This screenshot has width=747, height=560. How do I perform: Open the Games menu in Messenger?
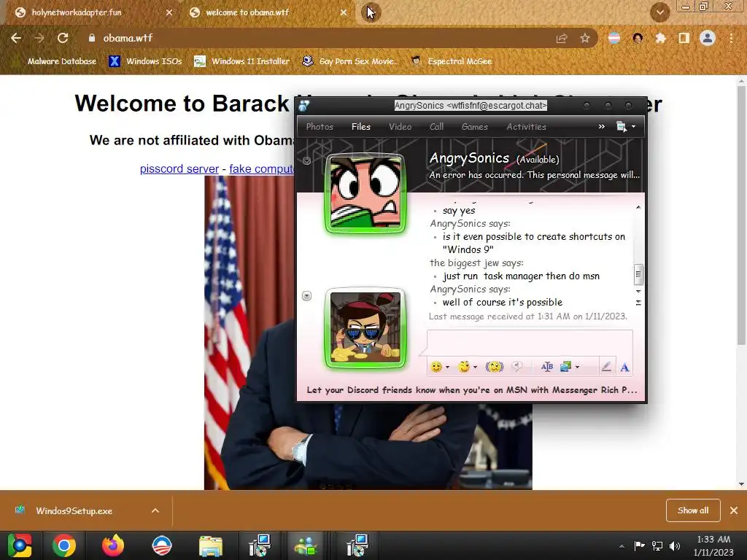point(474,127)
